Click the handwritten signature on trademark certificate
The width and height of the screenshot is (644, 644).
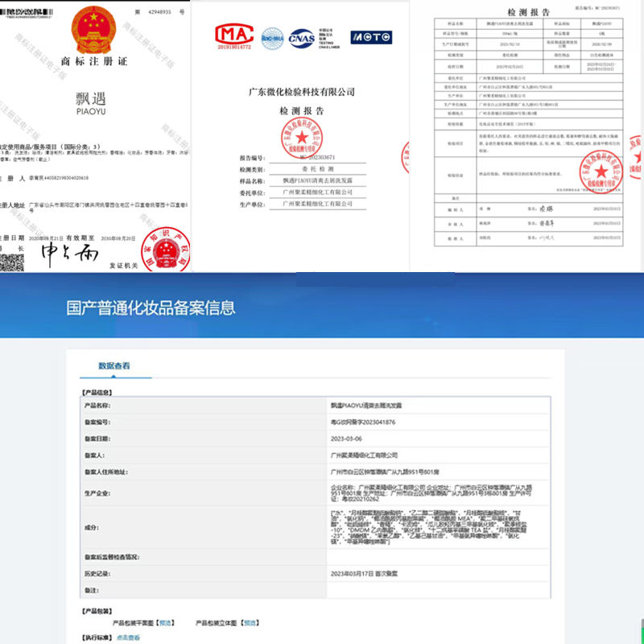tap(70, 253)
